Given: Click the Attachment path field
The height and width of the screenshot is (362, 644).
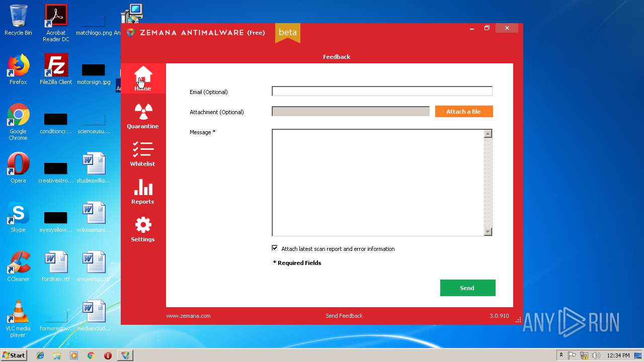Looking at the screenshot, I should 351,111.
